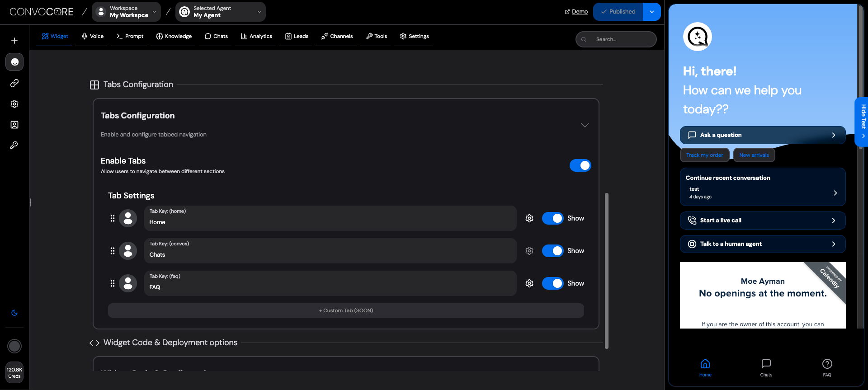Viewport: 868px width, 390px height.
Task: Click the FAQ tab name field
Action: click(x=330, y=283)
